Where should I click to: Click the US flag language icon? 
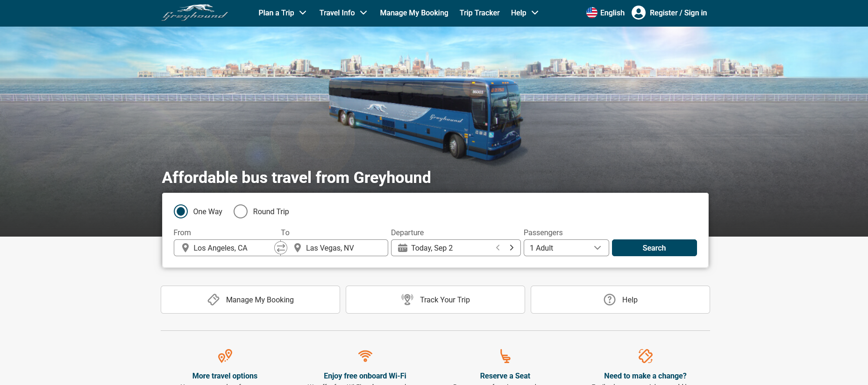click(592, 13)
